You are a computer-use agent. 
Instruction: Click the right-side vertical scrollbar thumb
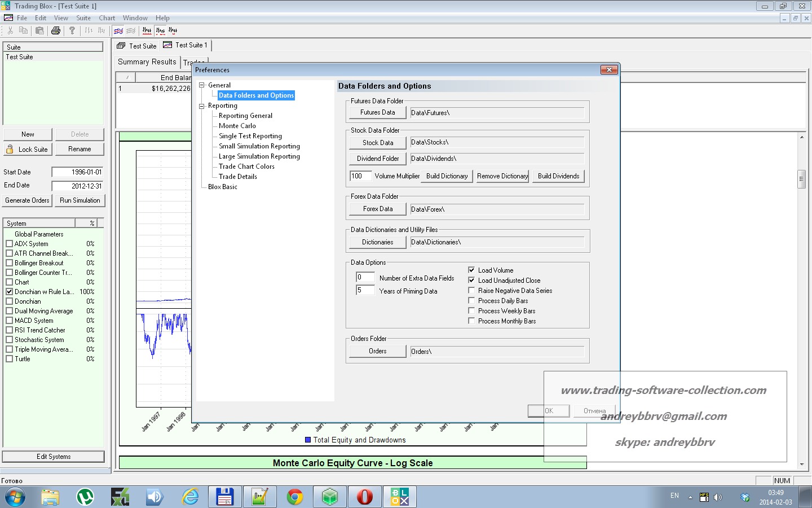pyautogui.click(x=801, y=179)
